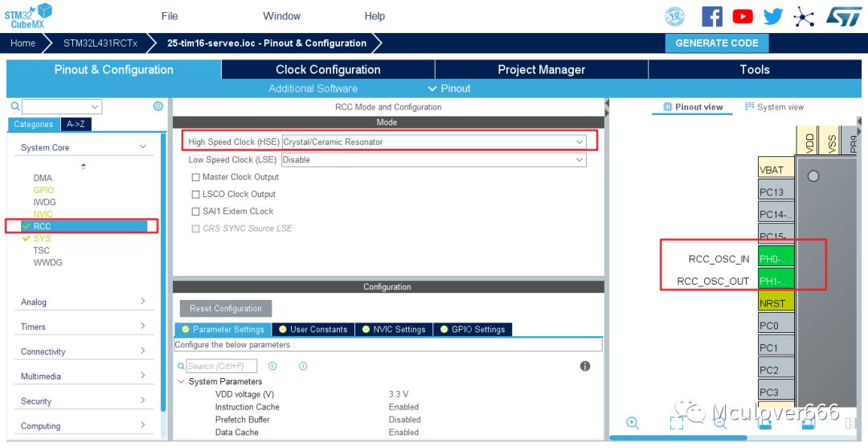Tick the CRS SYNC Source LSE checkbox
The width and height of the screenshot is (868, 448).
(195, 228)
